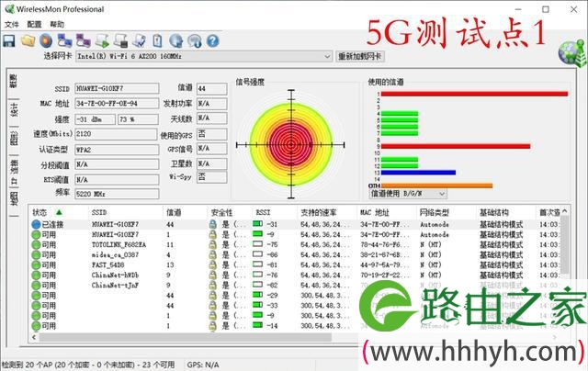Click the purple networked computers toolbar icon
The image size is (588, 371).
coord(84,40)
